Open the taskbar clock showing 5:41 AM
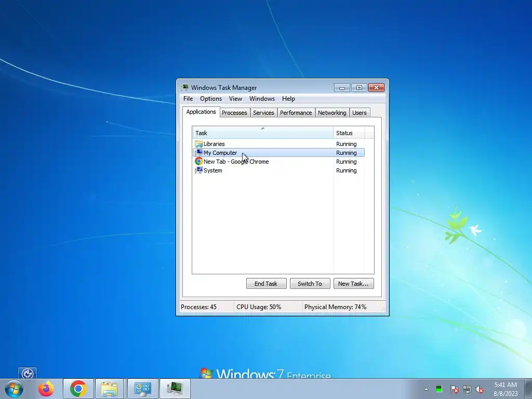Screen dimensions: 532x399 point(506,389)
